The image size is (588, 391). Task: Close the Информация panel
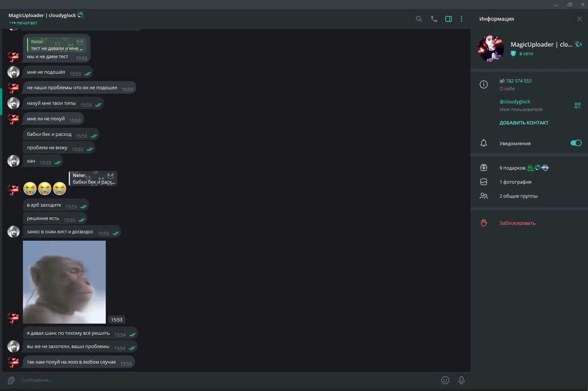579,19
